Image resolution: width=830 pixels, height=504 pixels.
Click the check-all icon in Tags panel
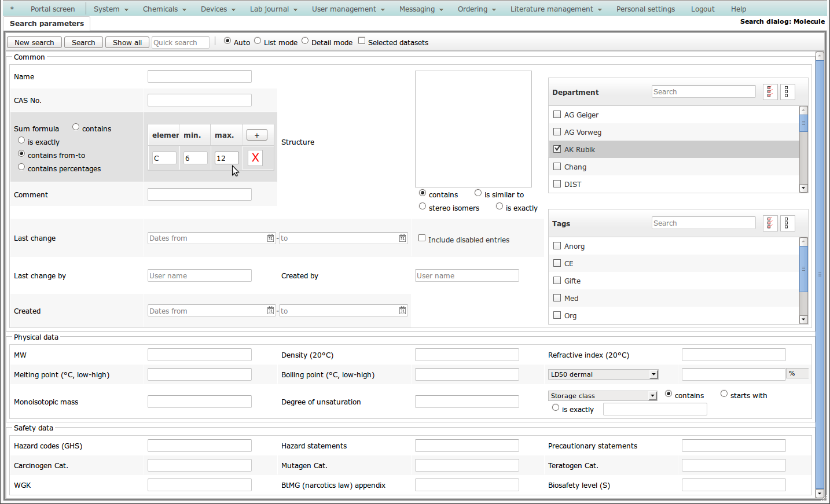[770, 223]
